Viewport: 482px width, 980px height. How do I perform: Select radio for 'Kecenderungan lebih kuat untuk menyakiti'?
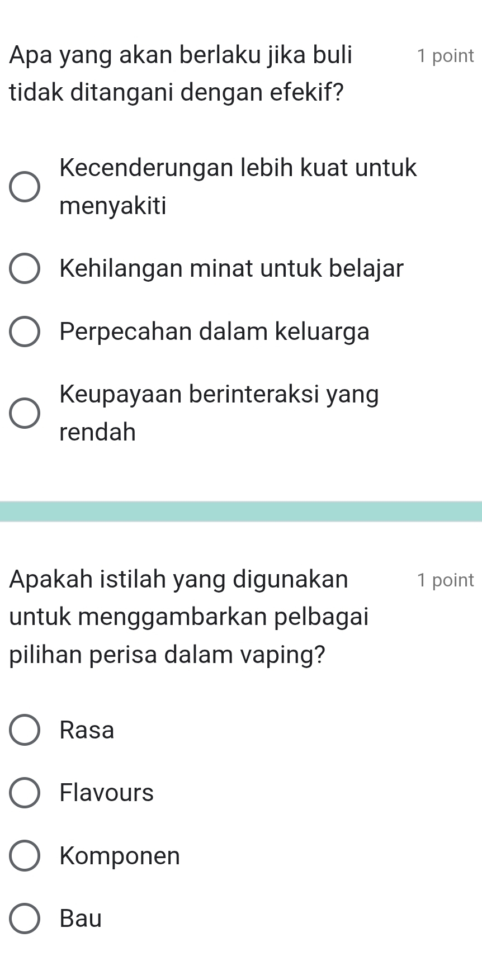(x=25, y=186)
